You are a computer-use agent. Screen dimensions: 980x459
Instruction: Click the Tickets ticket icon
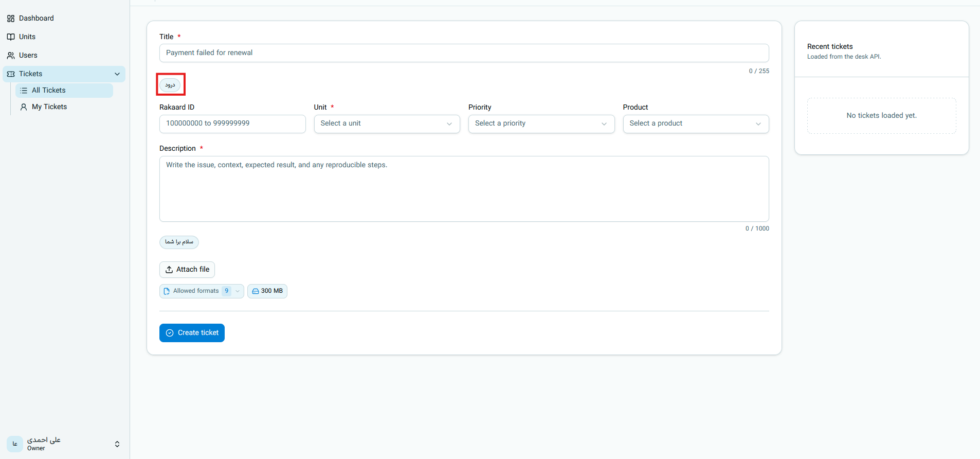point(11,74)
